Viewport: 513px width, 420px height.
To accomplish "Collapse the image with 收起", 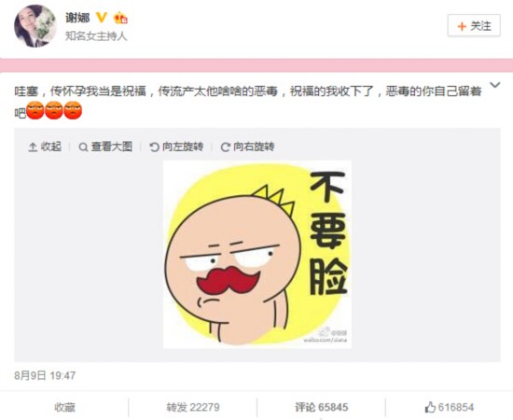I will coord(45,147).
